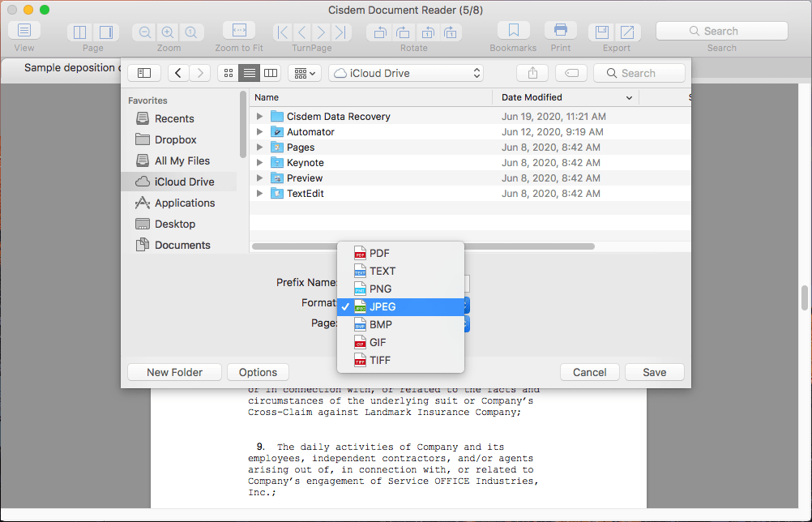The image size is (812, 522).
Task: Click the Print icon
Action: [x=560, y=31]
